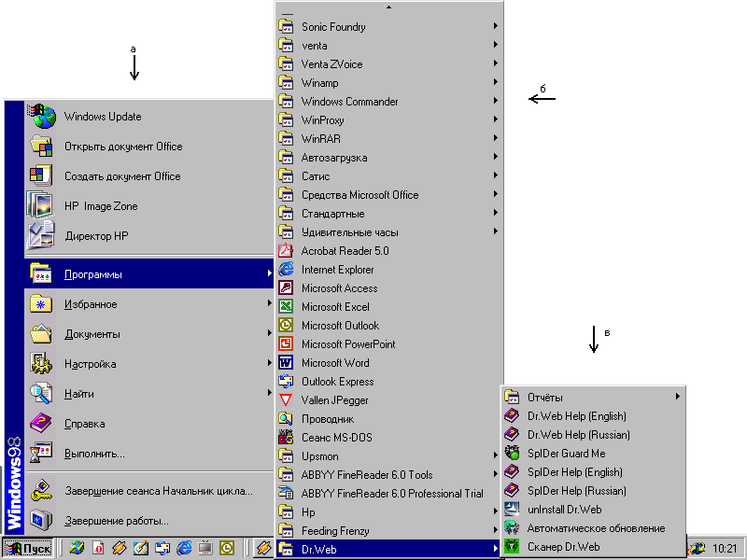
Task: Expand the Windows Commander submenu arrow
Action: (496, 101)
